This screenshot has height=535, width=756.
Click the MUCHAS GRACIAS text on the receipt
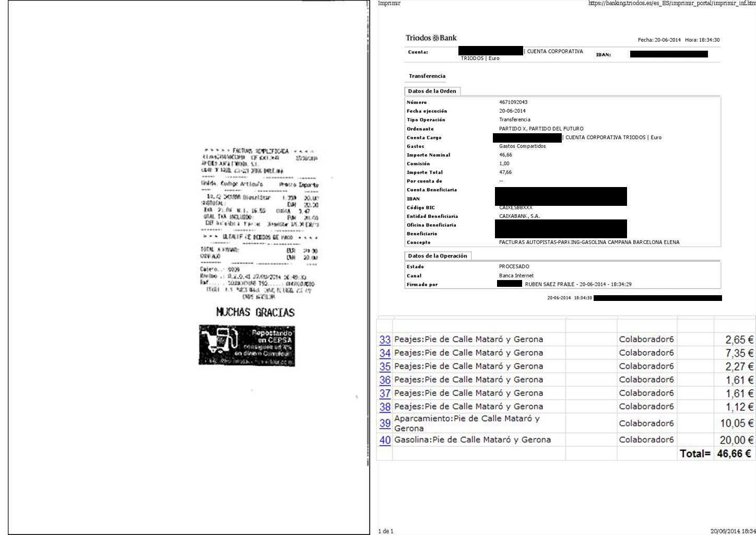[255, 312]
